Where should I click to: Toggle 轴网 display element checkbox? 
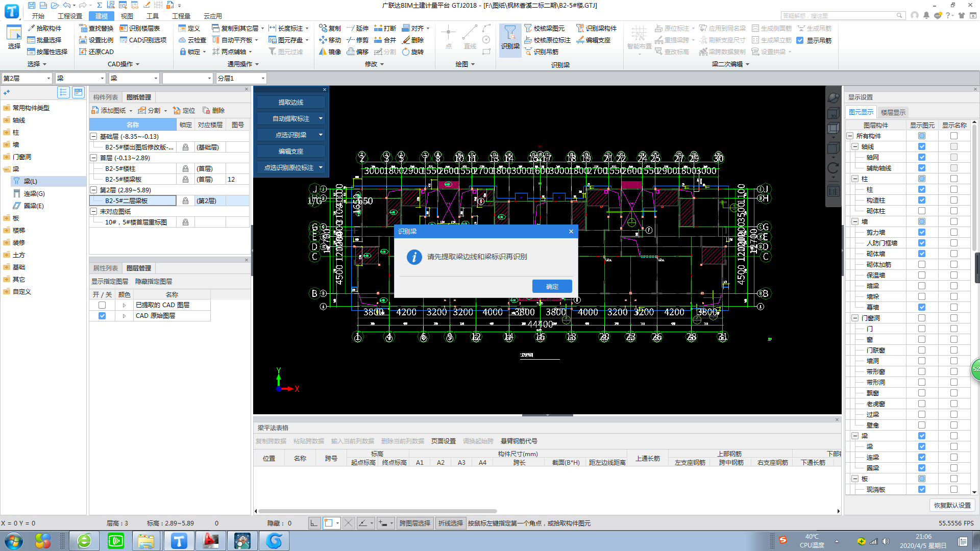tap(922, 157)
